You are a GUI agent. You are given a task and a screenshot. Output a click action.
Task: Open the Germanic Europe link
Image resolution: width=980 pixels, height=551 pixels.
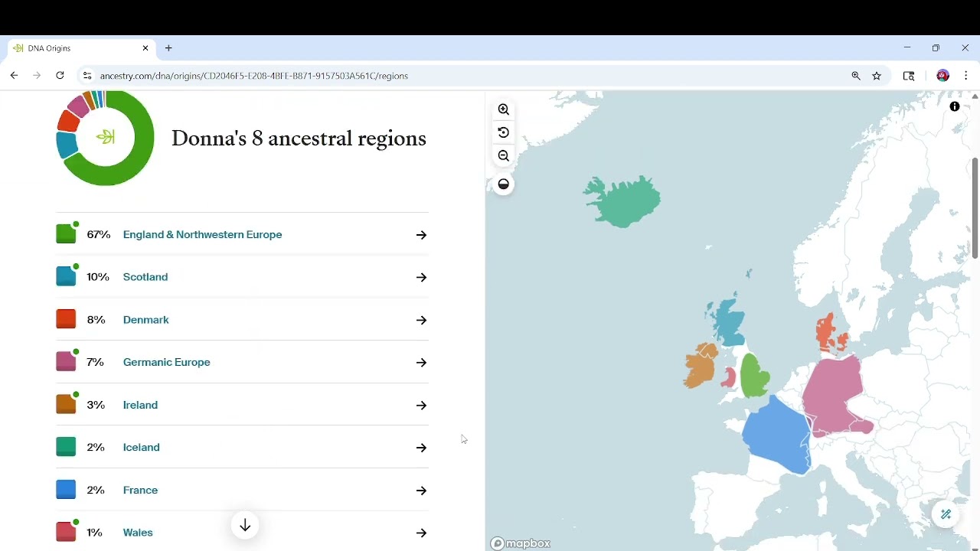coord(166,363)
